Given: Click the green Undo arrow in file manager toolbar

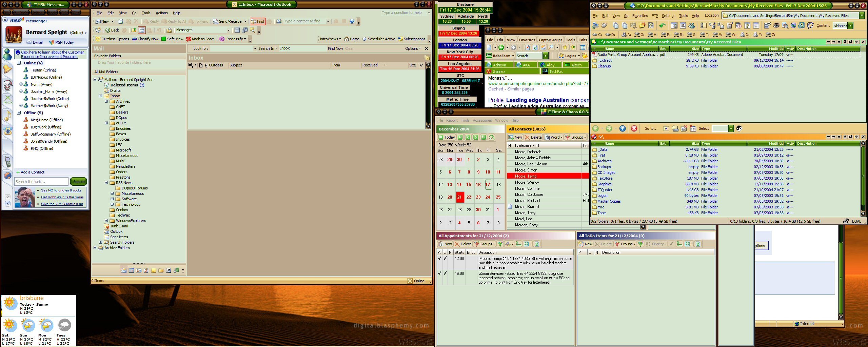Looking at the screenshot, I should pos(662,25).
